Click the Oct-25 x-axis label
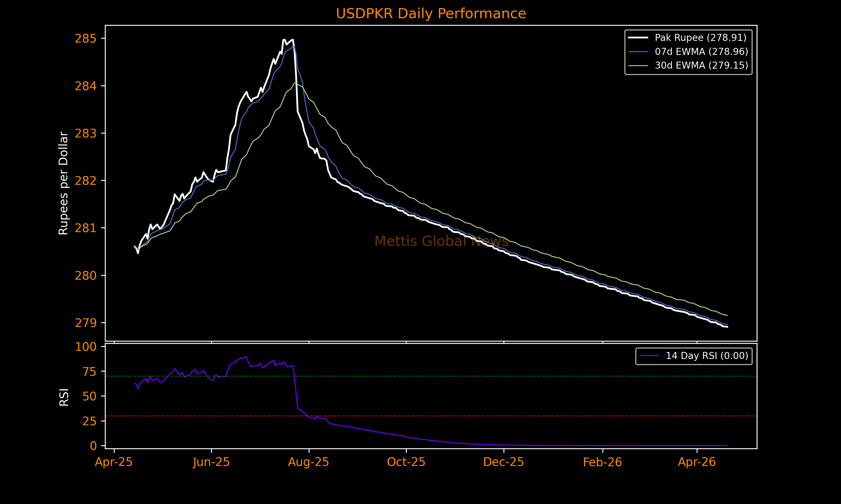This screenshot has height=504, width=841. click(x=406, y=462)
